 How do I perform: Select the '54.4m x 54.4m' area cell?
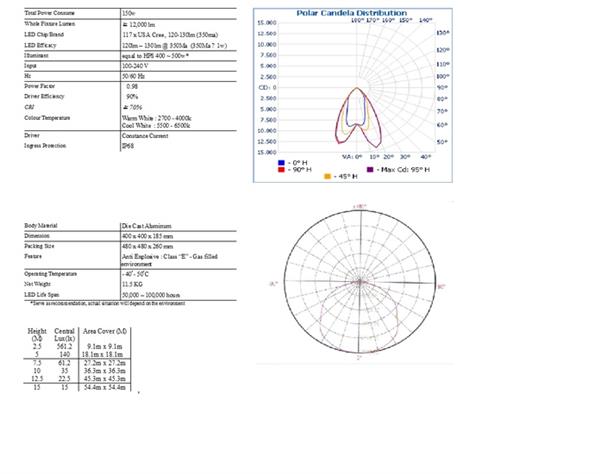click(105, 387)
